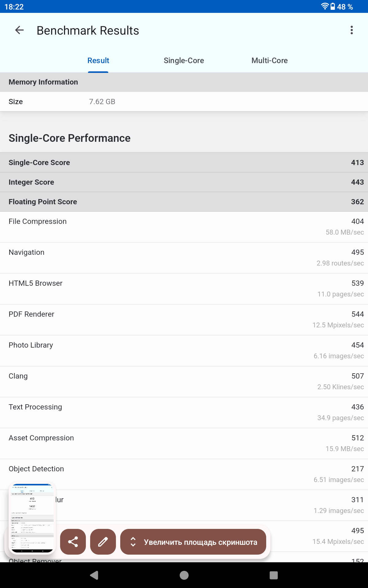Switch to the Single-Core tab
Screen dimensions: 368x588
(x=184, y=61)
